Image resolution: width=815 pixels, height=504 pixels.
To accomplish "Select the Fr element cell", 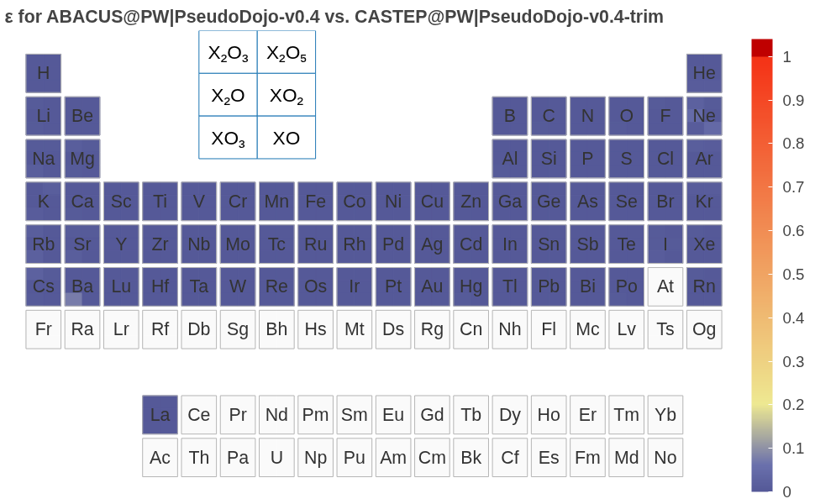I will 43,329.
